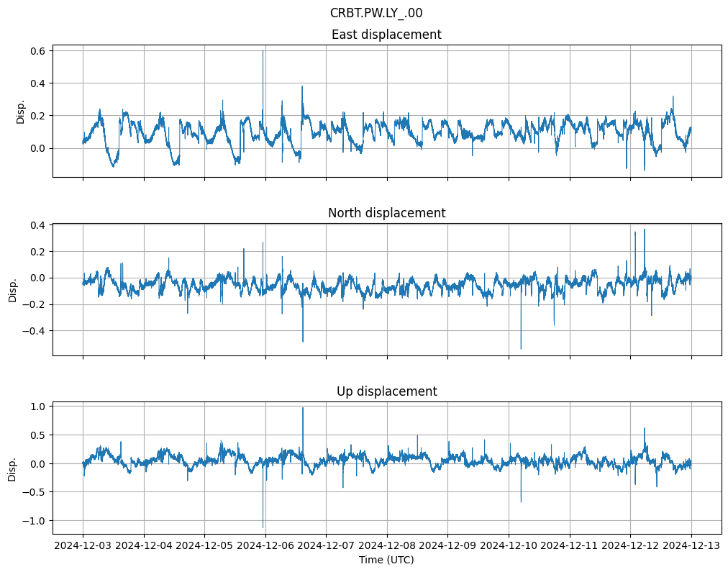Click the tallest spike peak in East displacement
Screen dimensions: 728x572
click(263, 51)
